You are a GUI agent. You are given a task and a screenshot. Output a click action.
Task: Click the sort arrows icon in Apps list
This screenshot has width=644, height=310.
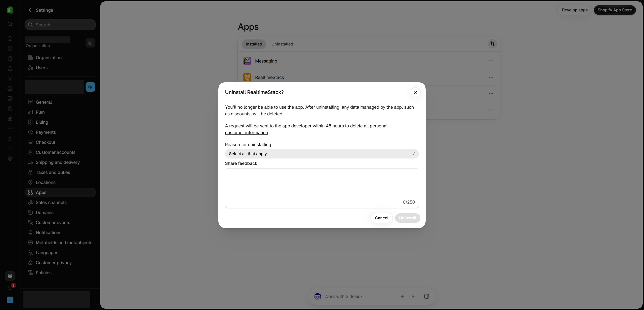click(492, 44)
